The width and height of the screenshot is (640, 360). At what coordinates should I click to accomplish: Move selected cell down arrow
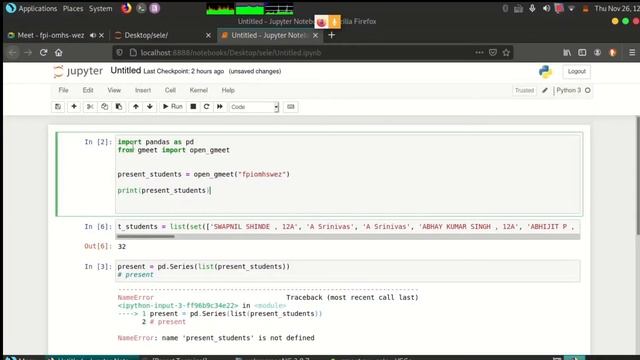tap(150, 107)
